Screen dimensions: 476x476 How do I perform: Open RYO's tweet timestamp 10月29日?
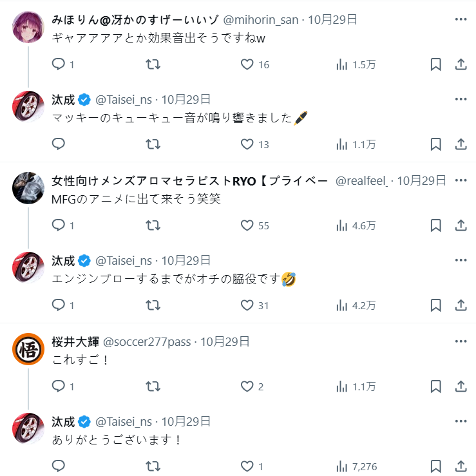421,180
